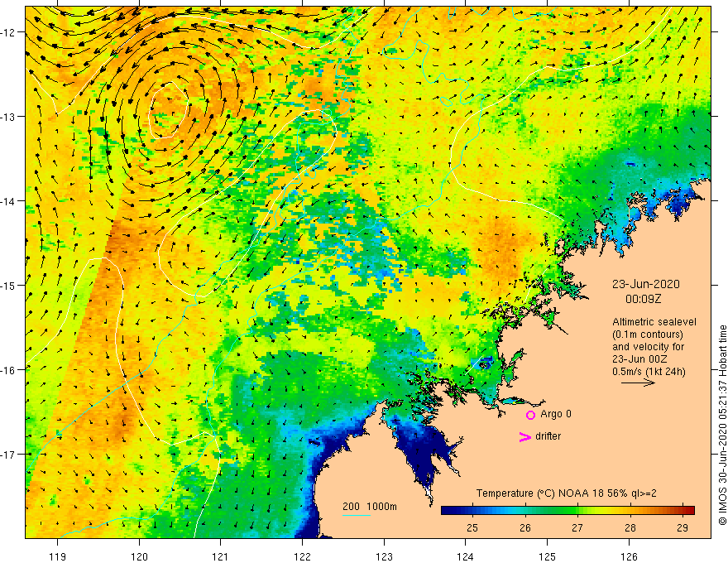Click the text '23-Jun 00Z'
728x563 pixels.
click(639, 359)
